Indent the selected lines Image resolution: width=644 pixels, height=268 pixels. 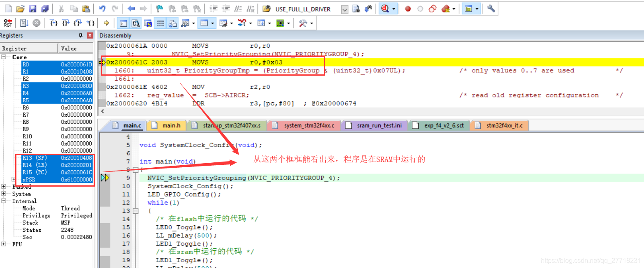coord(213,9)
